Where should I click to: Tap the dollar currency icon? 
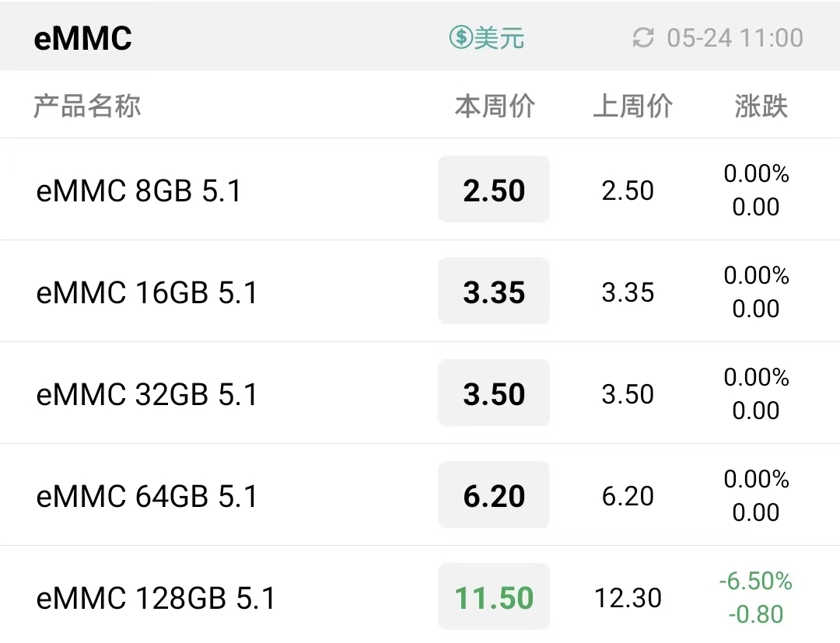[460, 38]
